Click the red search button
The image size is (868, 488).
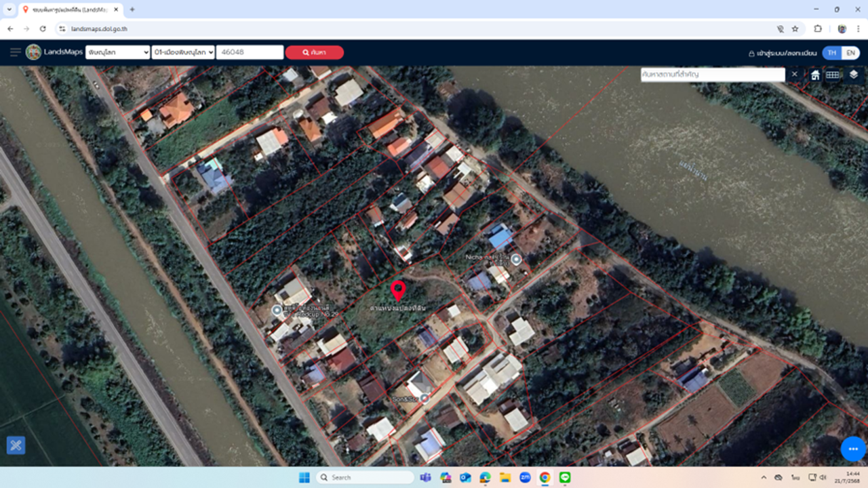[x=314, y=52]
